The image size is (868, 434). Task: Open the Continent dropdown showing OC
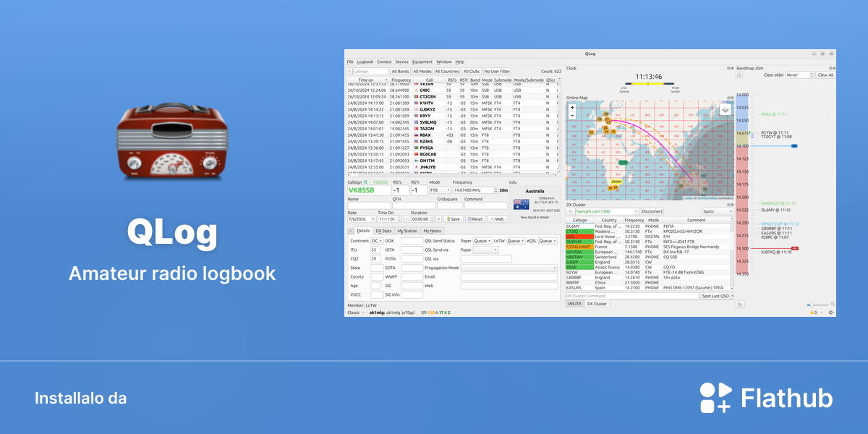click(376, 241)
